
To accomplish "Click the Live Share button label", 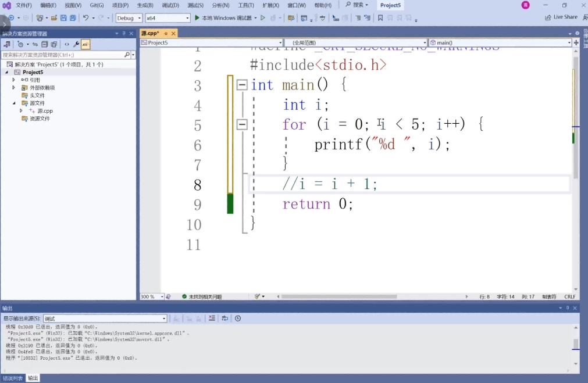I will tap(565, 17).
